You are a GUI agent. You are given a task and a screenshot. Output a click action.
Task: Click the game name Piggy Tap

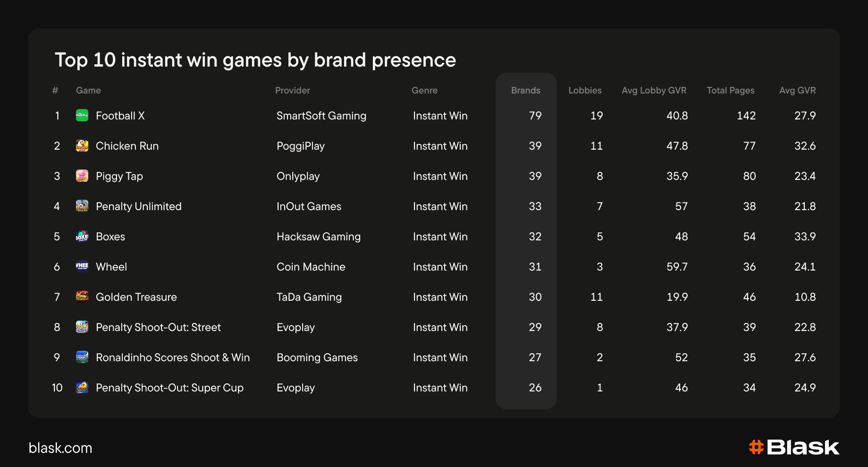tap(119, 176)
